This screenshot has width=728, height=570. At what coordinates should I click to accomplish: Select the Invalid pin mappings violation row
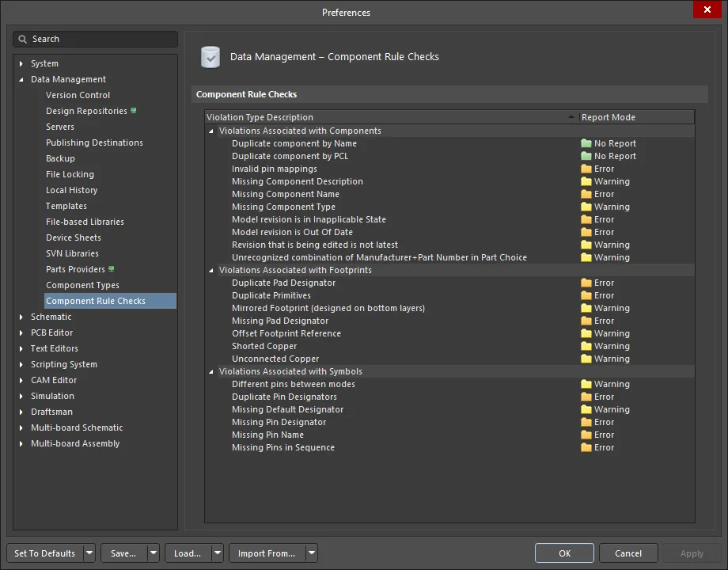pos(449,169)
